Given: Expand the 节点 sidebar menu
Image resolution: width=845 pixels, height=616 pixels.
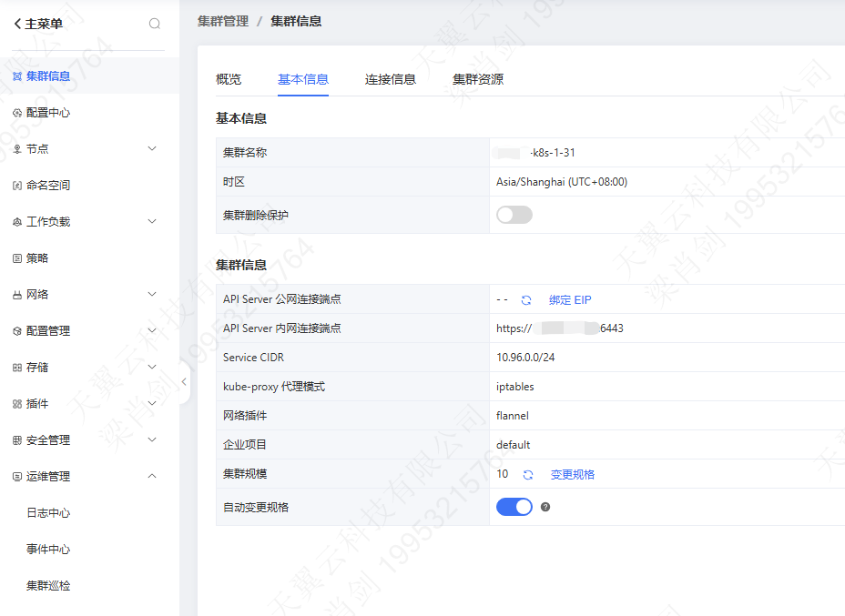Looking at the screenshot, I should pos(152,149).
